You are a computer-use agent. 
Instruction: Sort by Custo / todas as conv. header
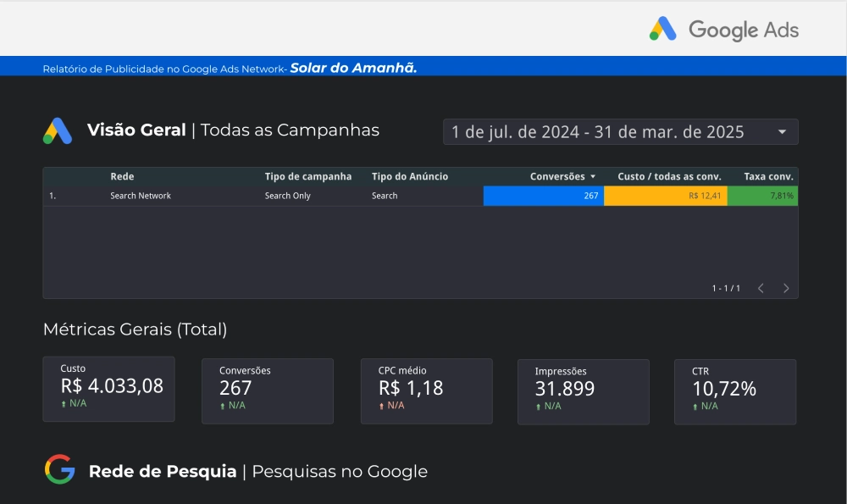click(669, 176)
